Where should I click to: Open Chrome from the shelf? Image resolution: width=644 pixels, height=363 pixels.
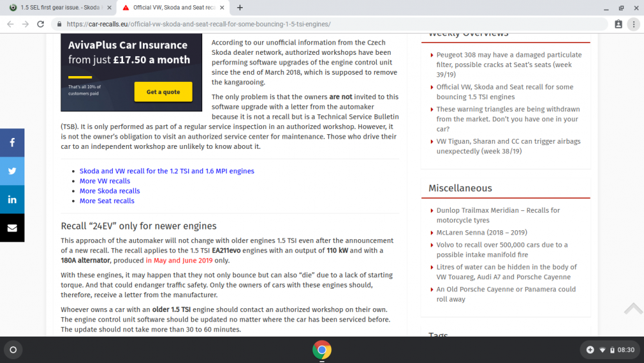pos(321,350)
